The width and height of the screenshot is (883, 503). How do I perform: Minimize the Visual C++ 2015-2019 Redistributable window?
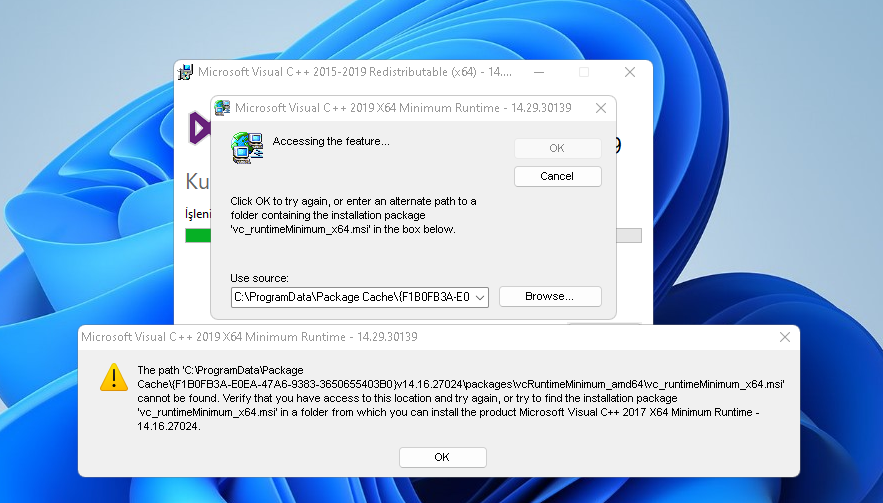click(x=539, y=72)
